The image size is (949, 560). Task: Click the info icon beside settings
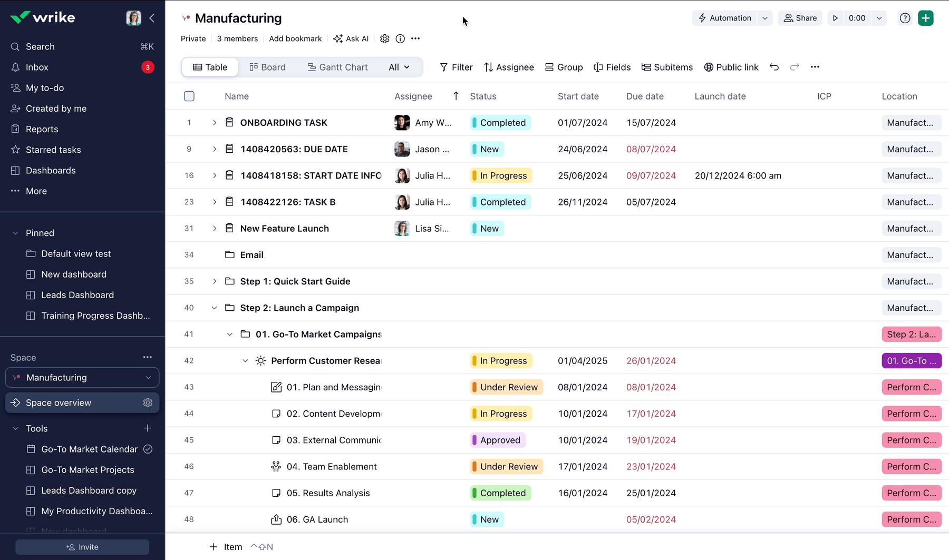(x=400, y=38)
